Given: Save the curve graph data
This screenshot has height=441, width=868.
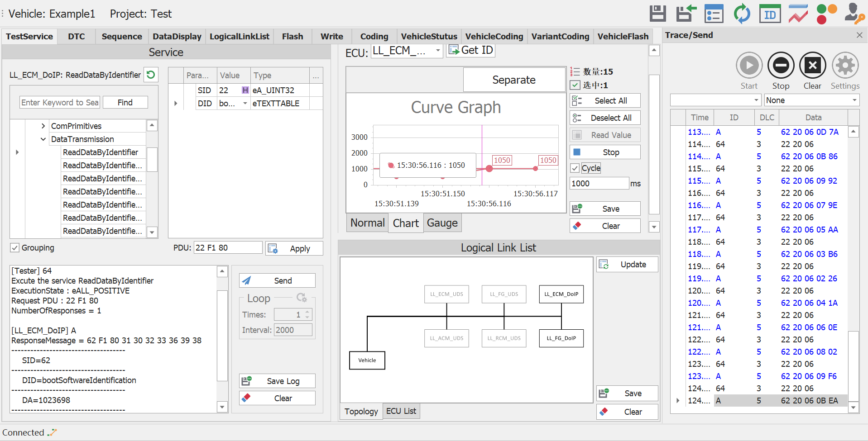Looking at the screenshot, I should click(x=605, y=209).
